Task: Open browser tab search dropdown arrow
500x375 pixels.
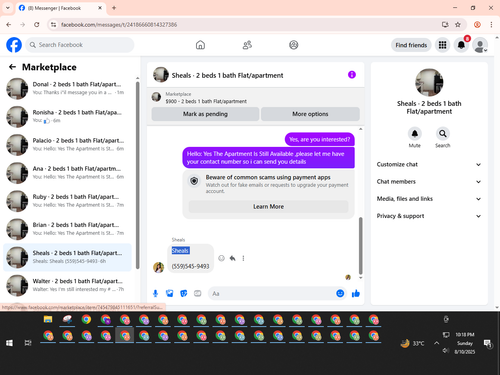Action: click(x=8, y=8)
